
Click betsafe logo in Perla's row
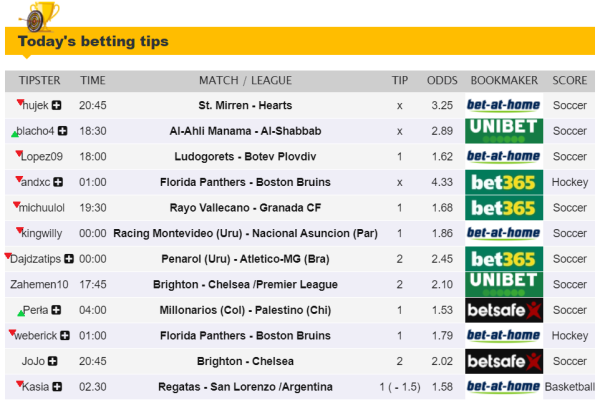503,310
